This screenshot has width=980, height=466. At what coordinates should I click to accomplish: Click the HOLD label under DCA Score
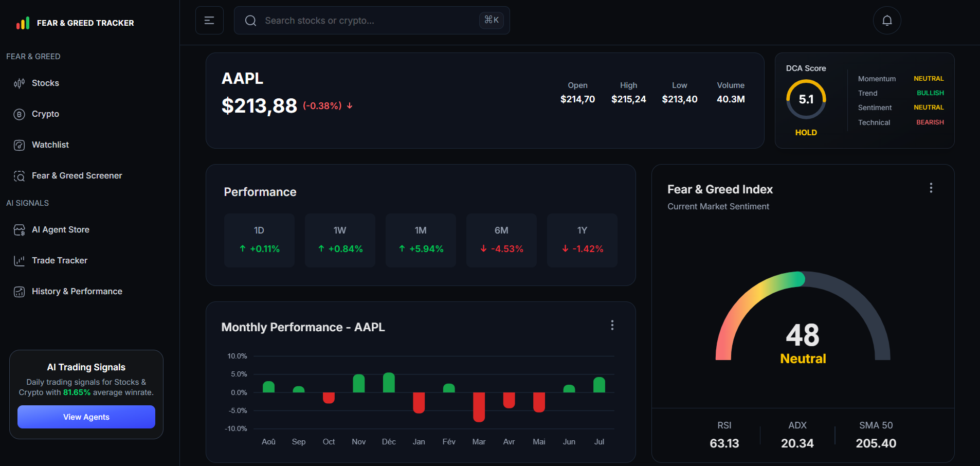click(806, 133)
